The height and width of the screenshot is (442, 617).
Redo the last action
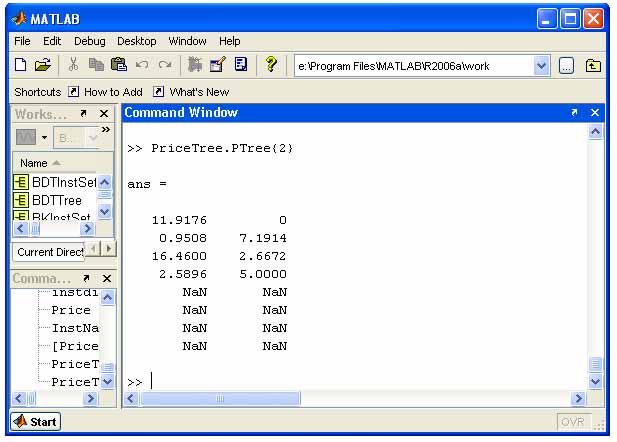pyautogui.click(x=165, y=65)
